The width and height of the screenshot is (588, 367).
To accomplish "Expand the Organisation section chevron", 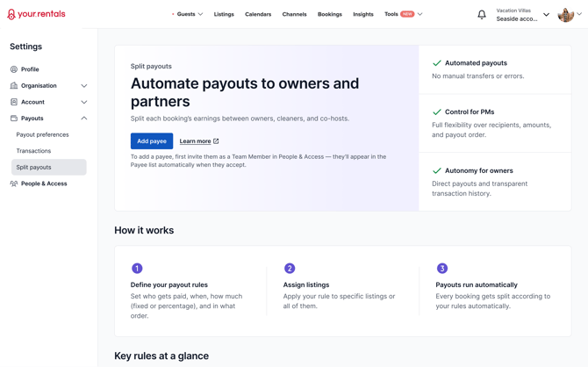I will pyautogui.click(x=84, y=86).
